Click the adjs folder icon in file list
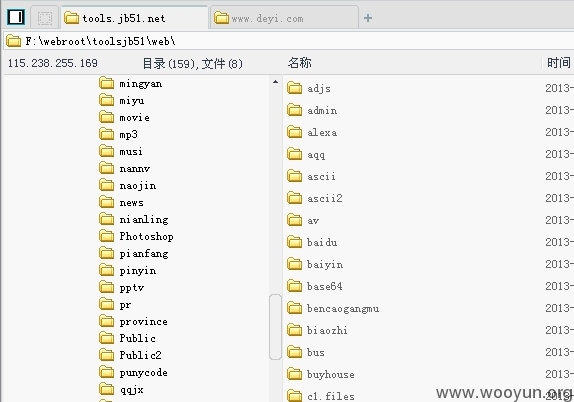Viewport: 574px width, 402px height. (294, 88)
